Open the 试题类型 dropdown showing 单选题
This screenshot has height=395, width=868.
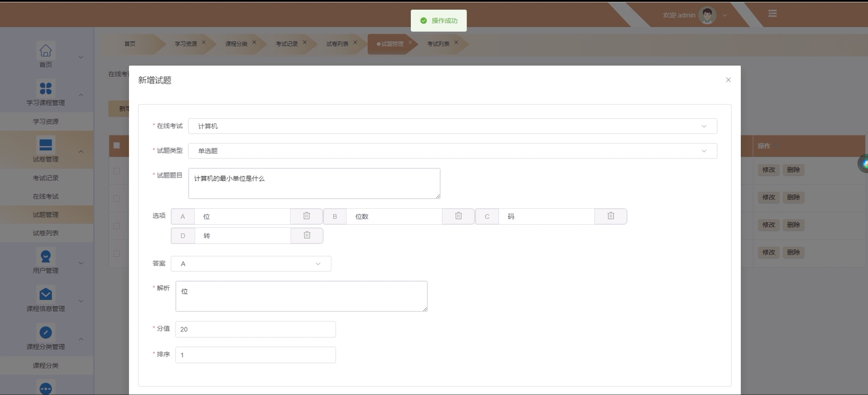click(453, 151)
